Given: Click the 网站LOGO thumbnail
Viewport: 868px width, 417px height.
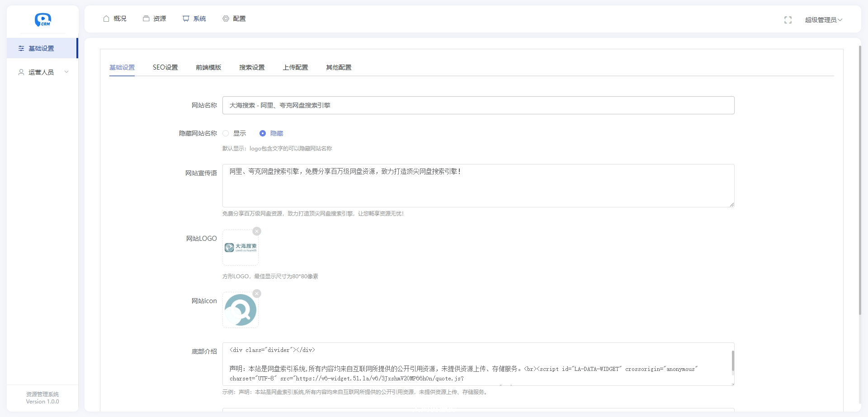Looking at the screenshot, I should pyautogui.click(x=241, y=248).
